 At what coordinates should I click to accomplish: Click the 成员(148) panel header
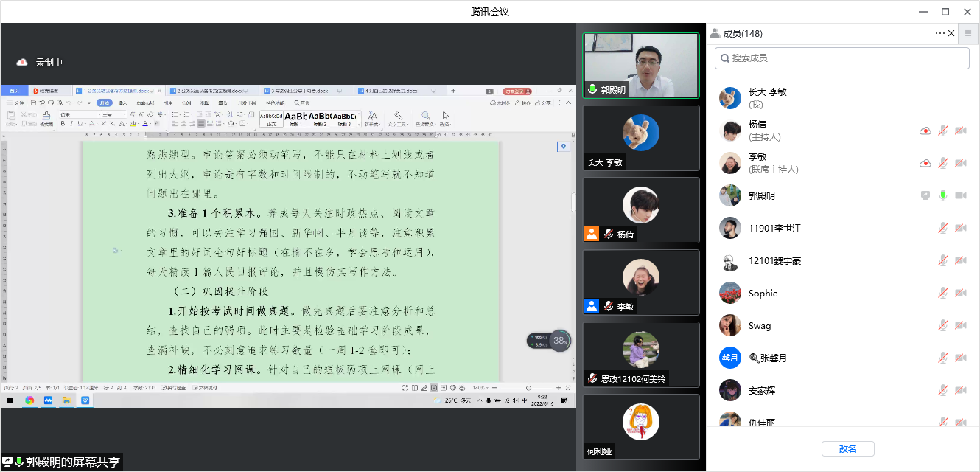(x=742, y=34)
